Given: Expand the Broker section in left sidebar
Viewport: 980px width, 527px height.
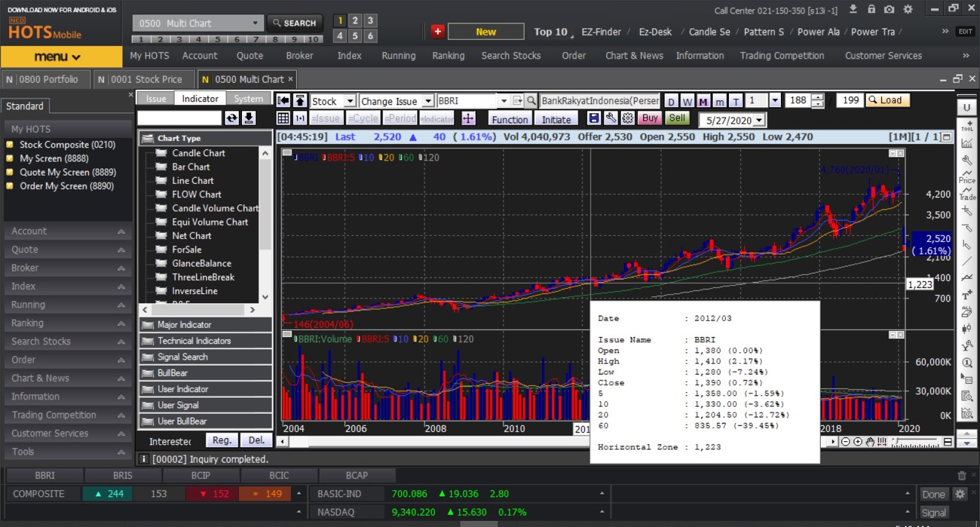Looking at the screenshot, I should [68, 268].
